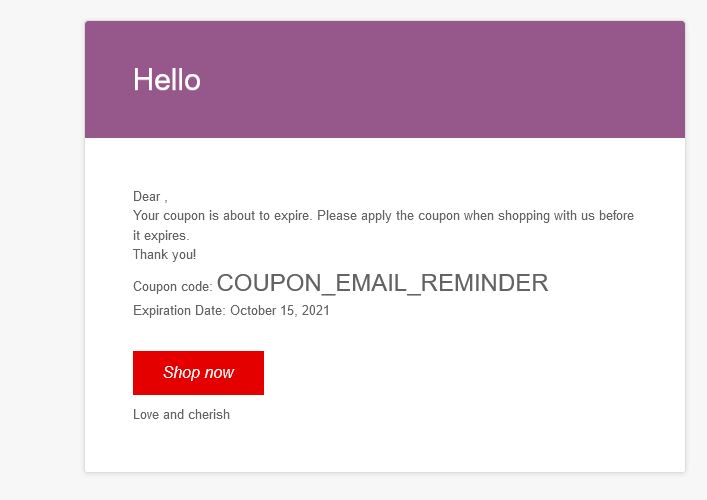Click the sentence Your coupon is about to expire

point(222,216)
